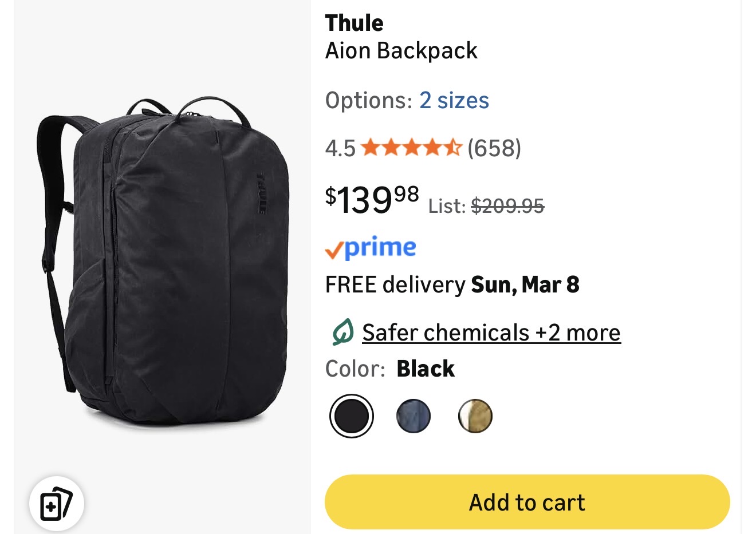Click the crossed-out $209.95 list price

(507, 206)
